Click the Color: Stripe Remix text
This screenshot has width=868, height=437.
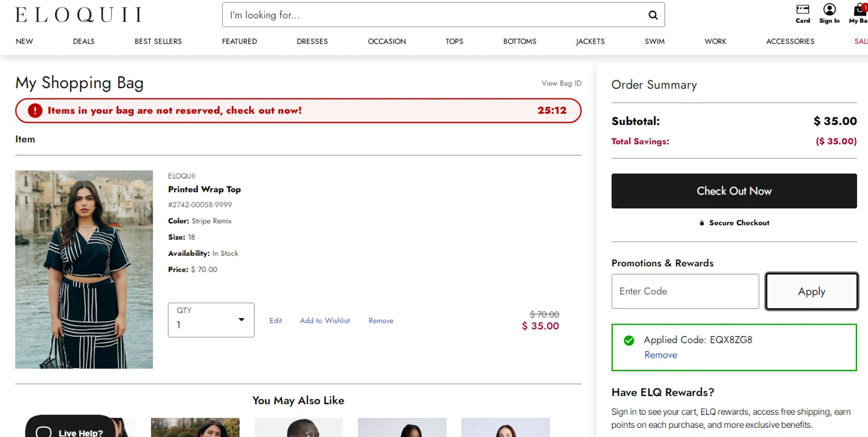pyautogui.click(x=200, y=221)
